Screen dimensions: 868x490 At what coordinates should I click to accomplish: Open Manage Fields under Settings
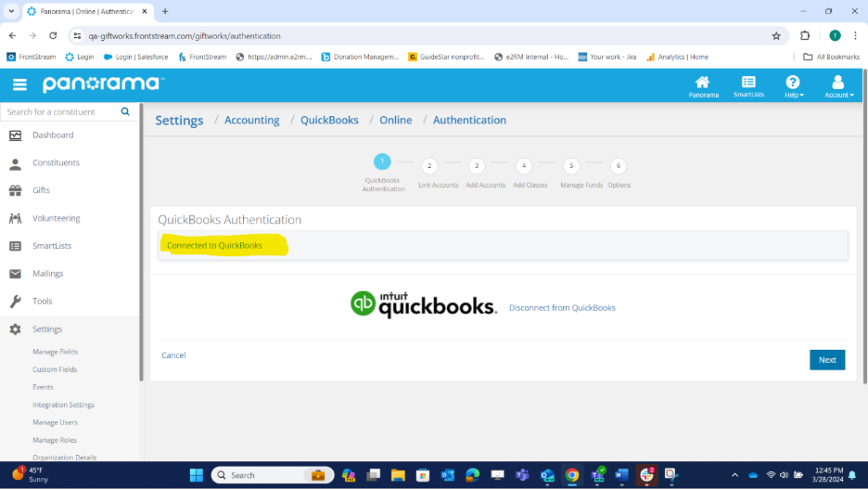click(55, 352)
